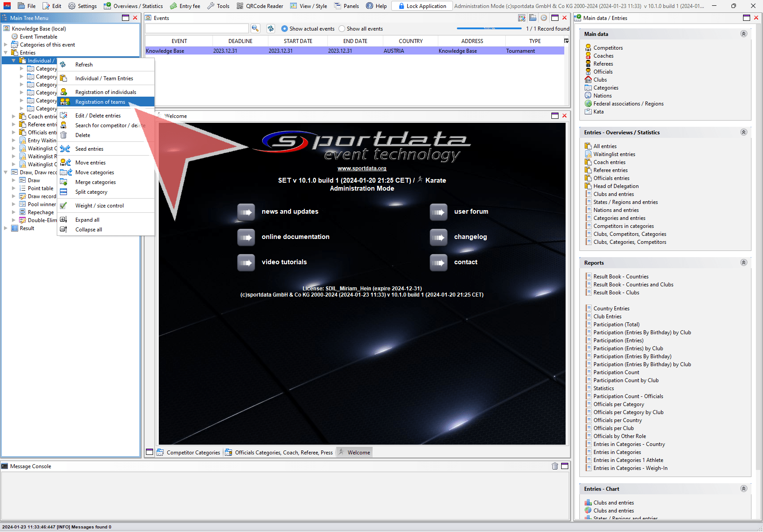Screen dimensions: 763x532
Task: Click the news and updates arrow icon
Action: [246, 212]
